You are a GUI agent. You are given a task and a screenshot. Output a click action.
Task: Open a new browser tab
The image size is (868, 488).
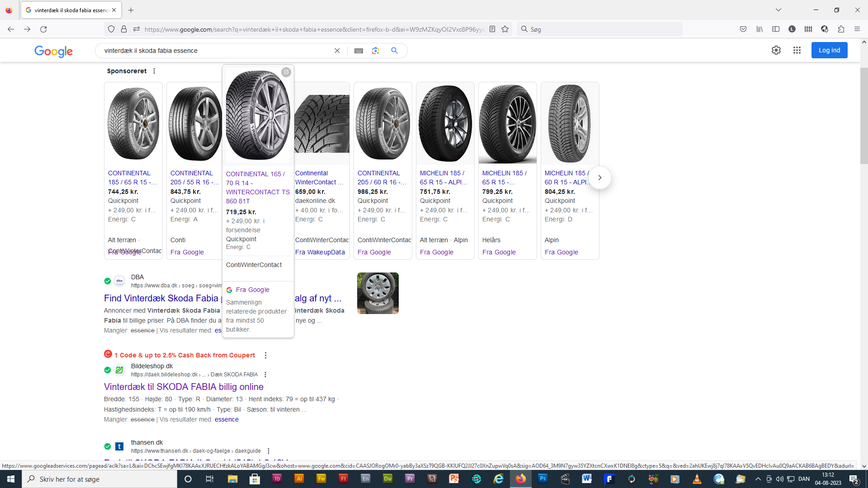click(131, 10)
